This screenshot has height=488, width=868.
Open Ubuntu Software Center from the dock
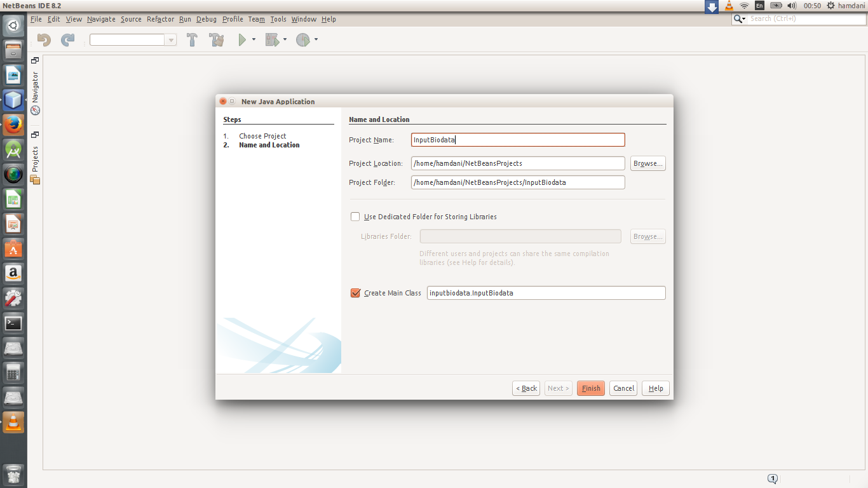(x=13, y=248)
